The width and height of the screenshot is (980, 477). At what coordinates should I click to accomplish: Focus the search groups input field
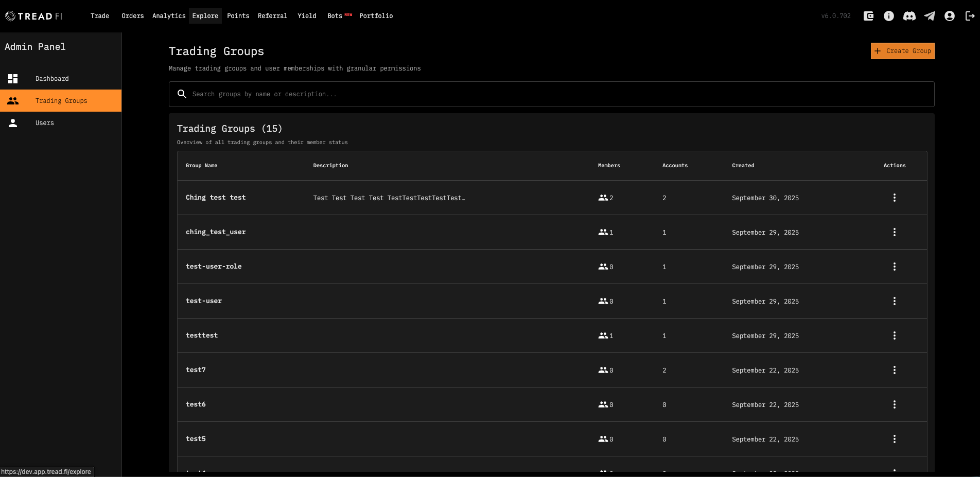(556, 94)
